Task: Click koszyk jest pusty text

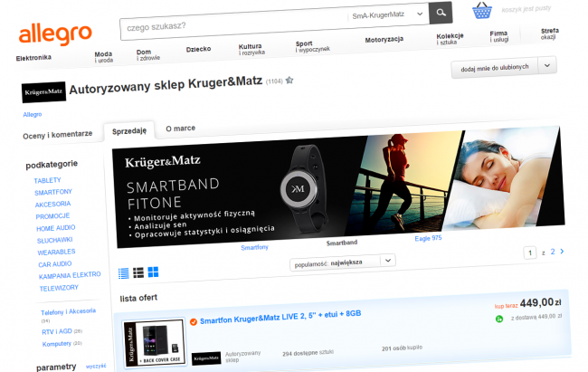Action: pos(526,9)
